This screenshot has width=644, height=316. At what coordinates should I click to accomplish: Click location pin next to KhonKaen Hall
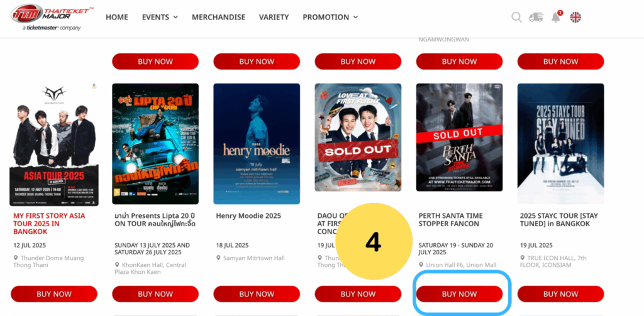pos(118,265)
